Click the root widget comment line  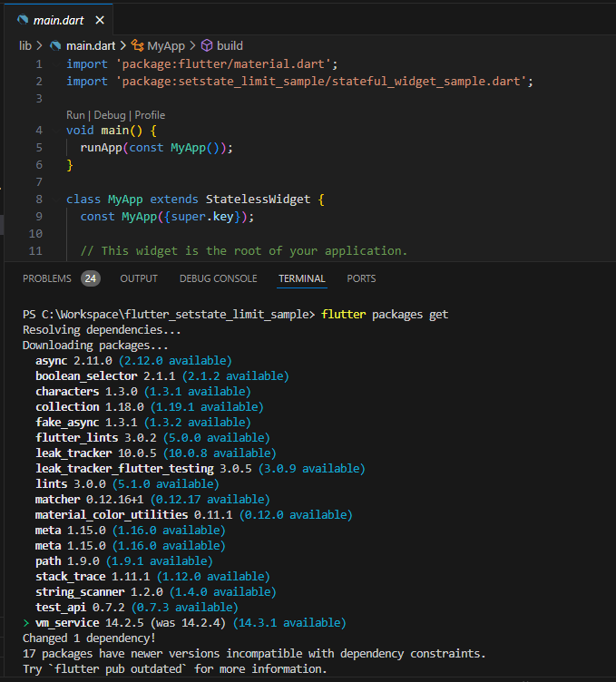click(x=244, y=251)
